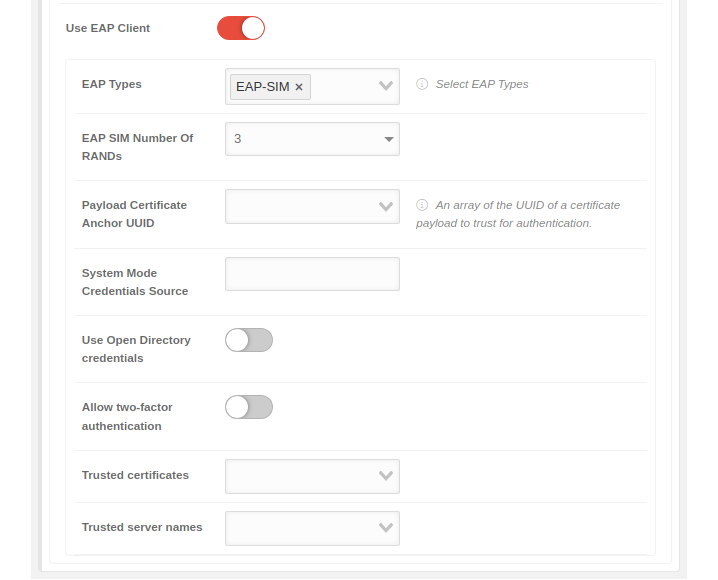Disable the Use EAP Client switch

tap(241, 28)
